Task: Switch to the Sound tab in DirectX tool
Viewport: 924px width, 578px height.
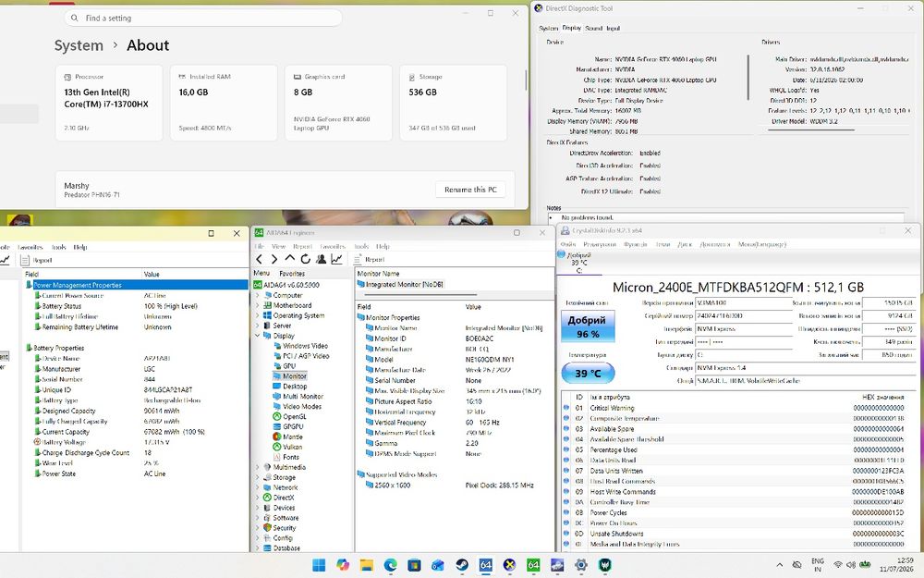Action: pyautogui.click(x=593, y=29)
